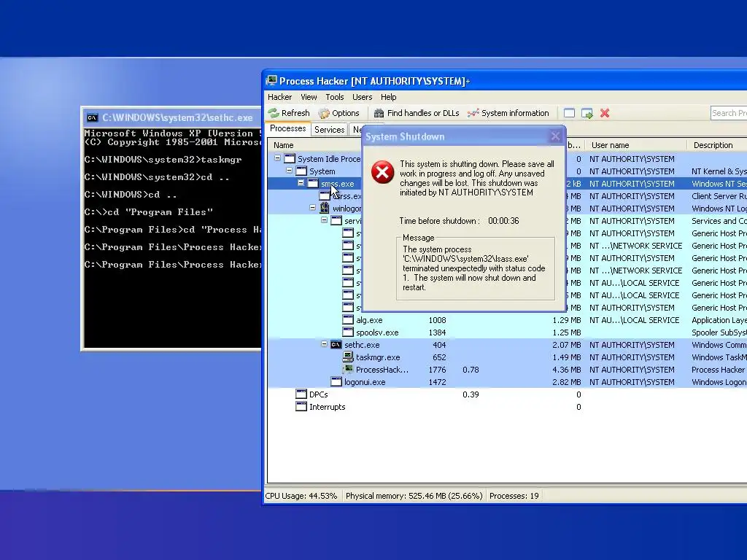Click the Interrupts row label

[x=328, y=407]
